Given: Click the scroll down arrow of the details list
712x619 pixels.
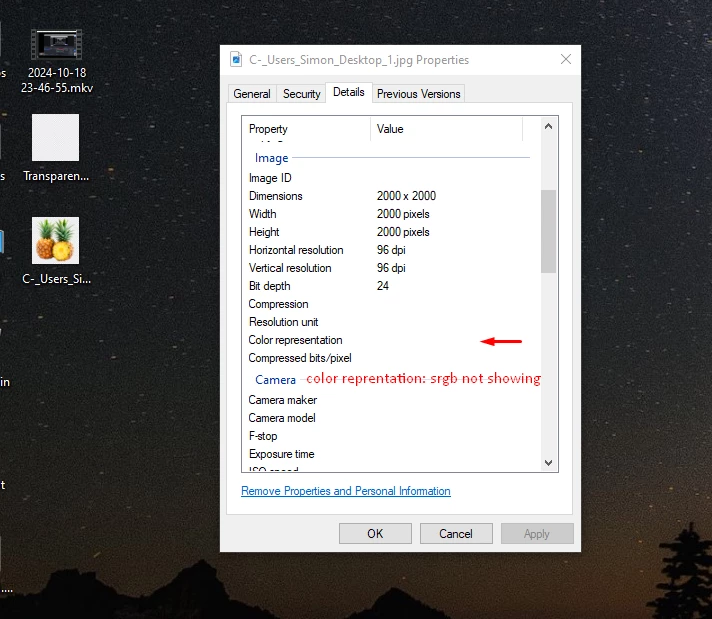Looking at the screenshot, I should point(549,463).
